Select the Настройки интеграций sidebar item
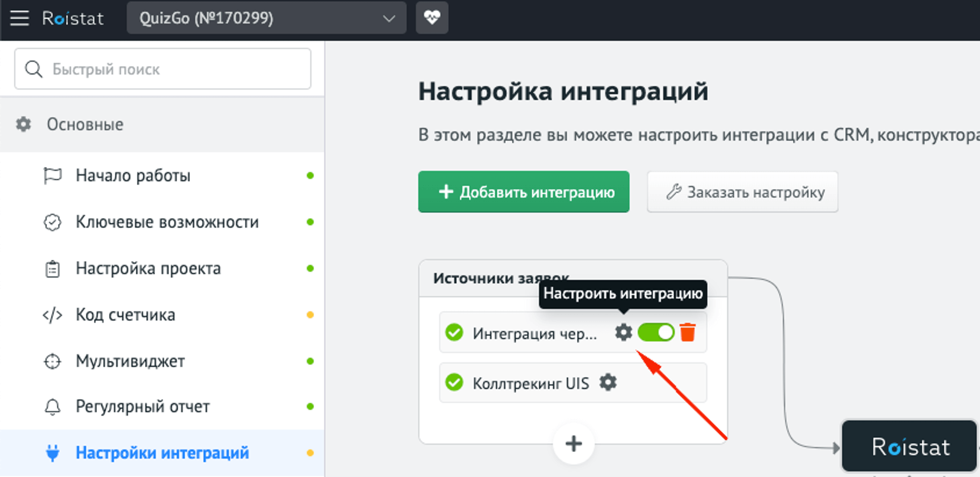This screenshot has height=477, width=980. (x=162, y=453)
